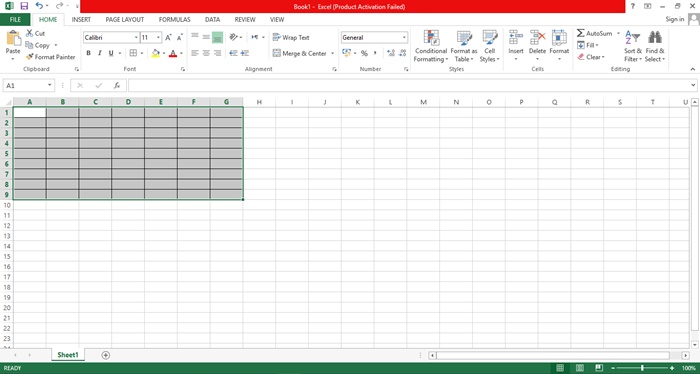Switch to REVIEW tab
Viewport: 700px width, 374px height.
(245, 19)
